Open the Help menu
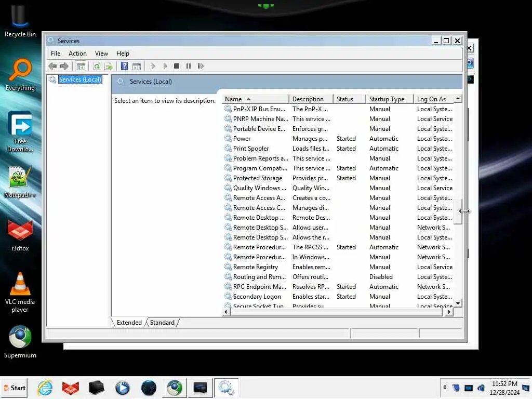The image size is (532, 399). coord(123,54)
